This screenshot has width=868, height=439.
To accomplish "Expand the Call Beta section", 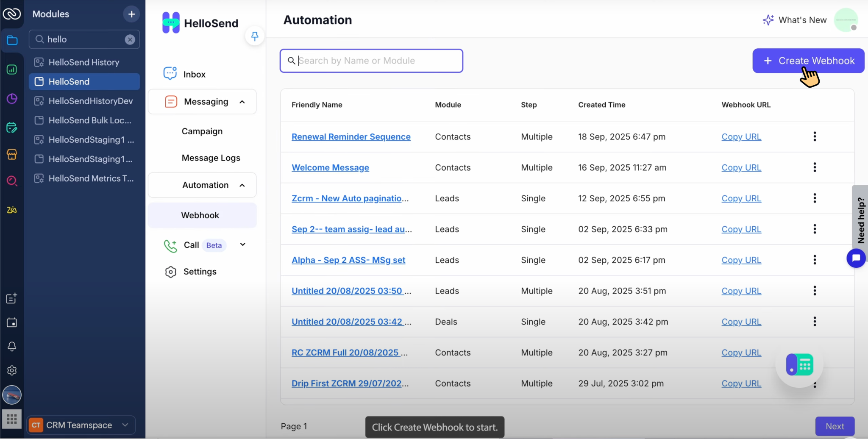I will [x=243, y=245].
